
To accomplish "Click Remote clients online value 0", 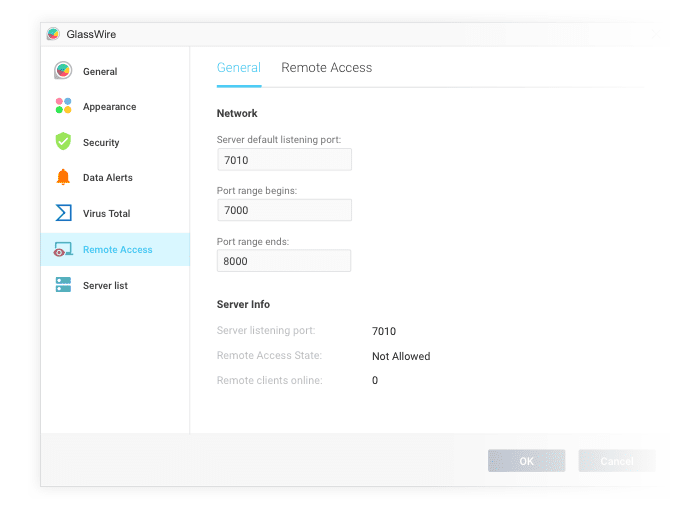I will (375, 380).
